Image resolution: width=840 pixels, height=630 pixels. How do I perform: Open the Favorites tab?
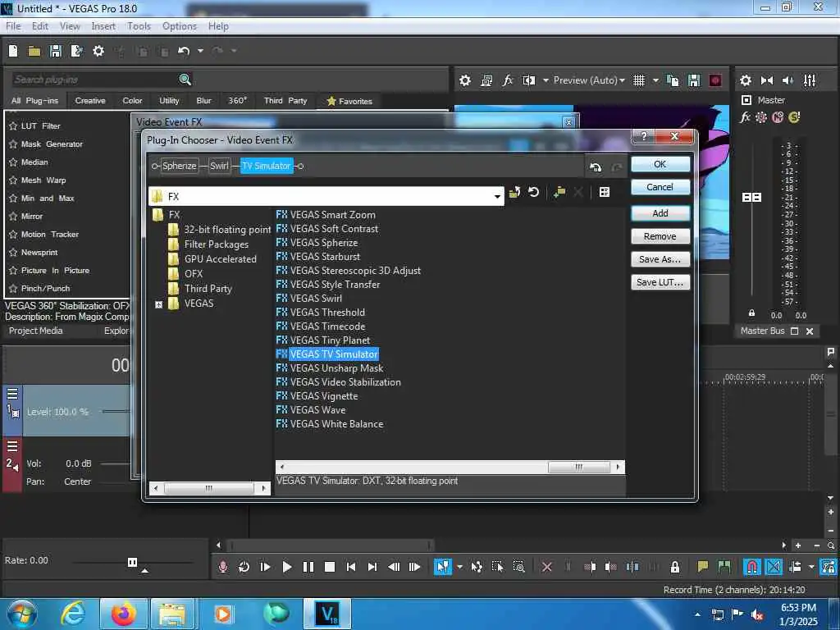349,101
